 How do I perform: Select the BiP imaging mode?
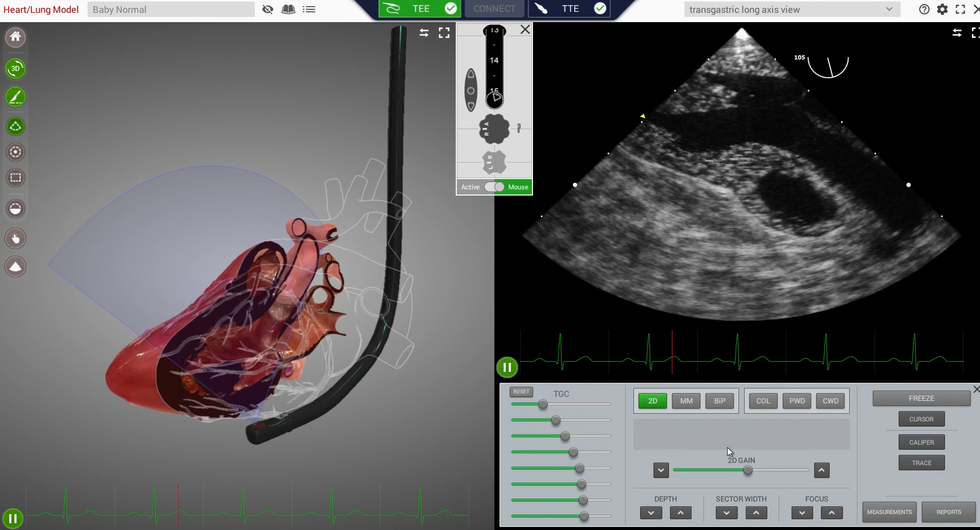coord(719,401)
